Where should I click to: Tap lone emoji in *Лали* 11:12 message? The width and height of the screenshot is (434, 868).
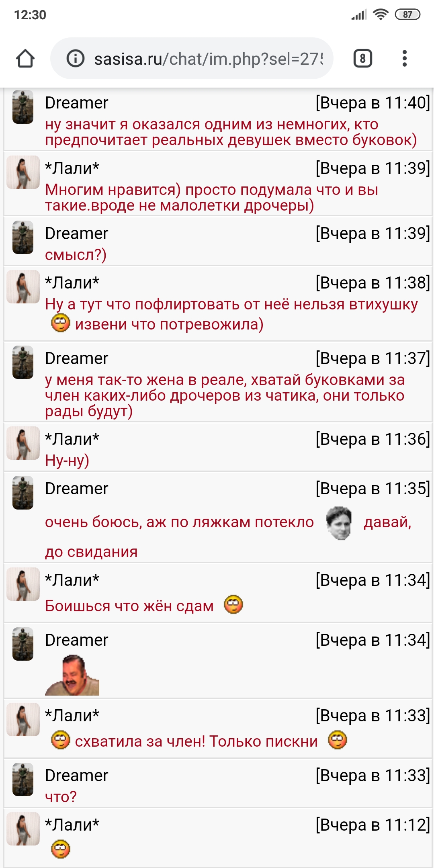pos(61,849)
